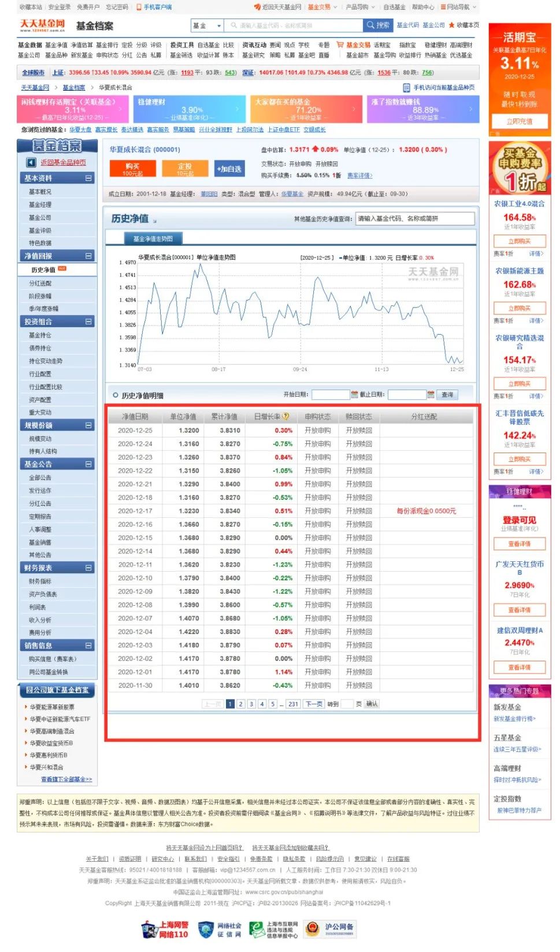The image size is (560, 952).
Task: Select the 基金净值走势图 tab
Action: click(x=153, y=238)
